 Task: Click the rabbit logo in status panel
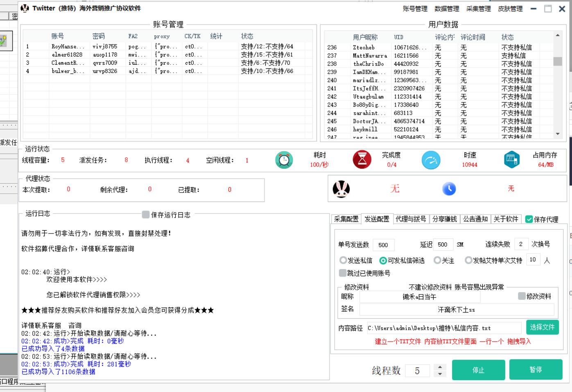point(341,189)
